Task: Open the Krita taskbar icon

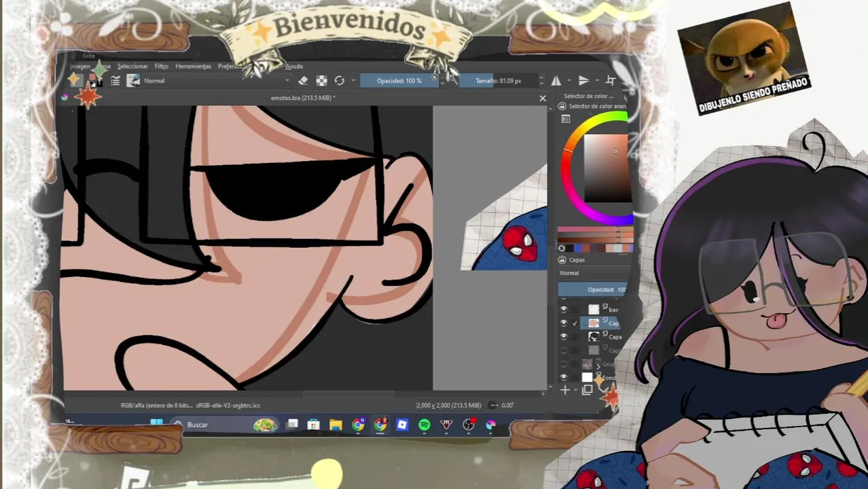Action: coord(491,424)
